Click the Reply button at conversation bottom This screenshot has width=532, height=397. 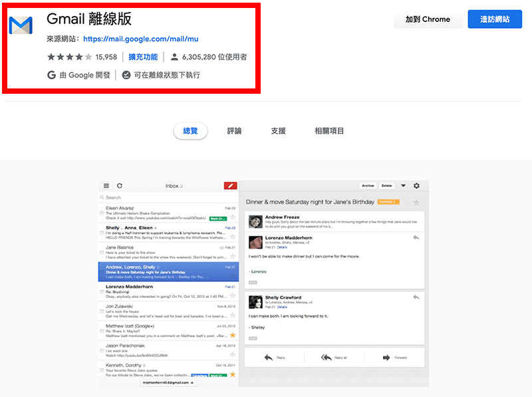(275, 358)
